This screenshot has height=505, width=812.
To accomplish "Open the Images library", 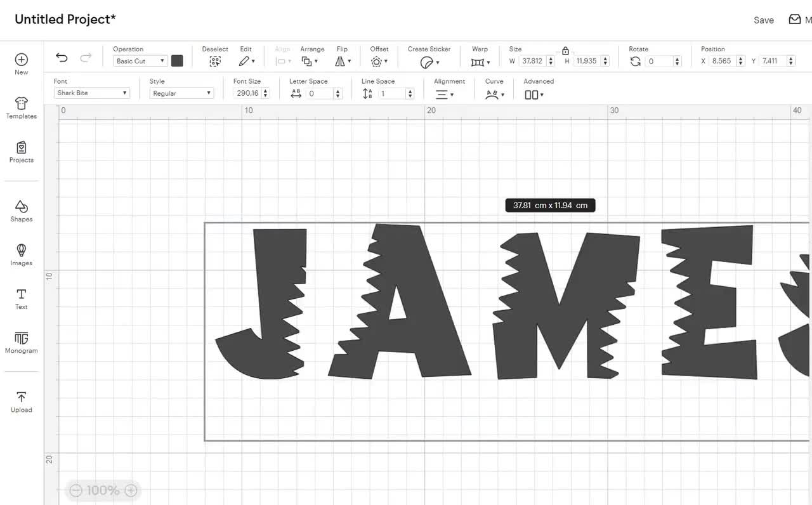I will 22,254.
